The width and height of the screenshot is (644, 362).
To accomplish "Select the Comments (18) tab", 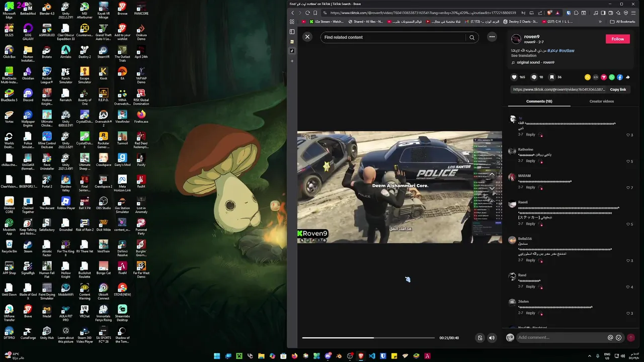I will click(539, 101).
